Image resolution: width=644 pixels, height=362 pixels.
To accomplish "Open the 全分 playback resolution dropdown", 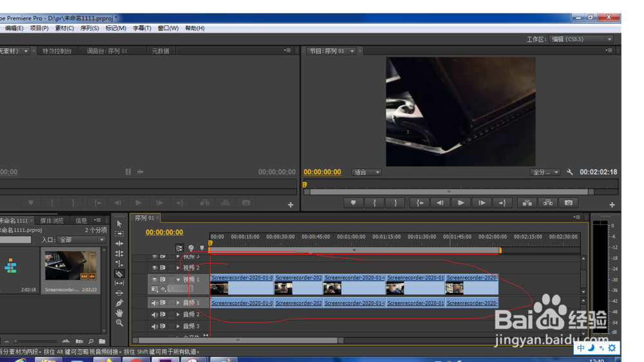I will 545,172.
